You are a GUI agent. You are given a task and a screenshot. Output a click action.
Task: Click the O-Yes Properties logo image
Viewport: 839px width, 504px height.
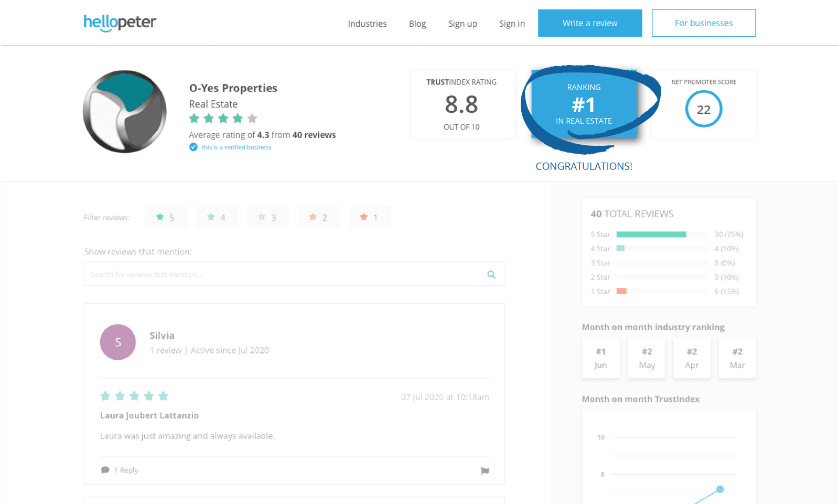125,112
